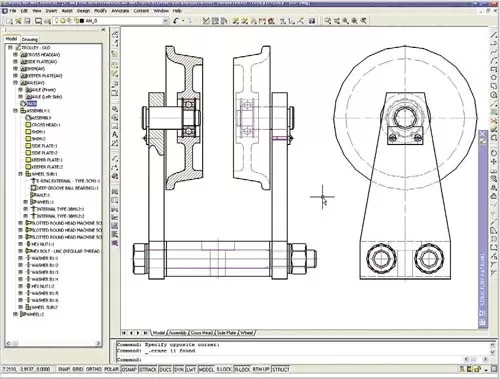Viewport: 500px width, 379px height.
Task: Open the Insert menu
Action: point(51,11)
